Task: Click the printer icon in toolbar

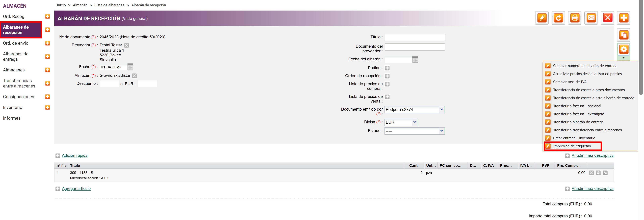Action: click(575, 18)
